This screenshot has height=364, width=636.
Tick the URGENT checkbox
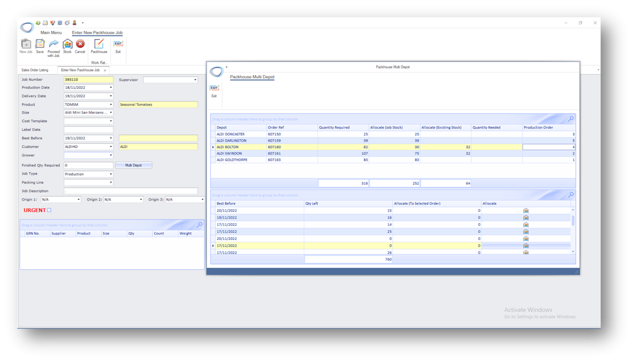(x=49, y=210)
